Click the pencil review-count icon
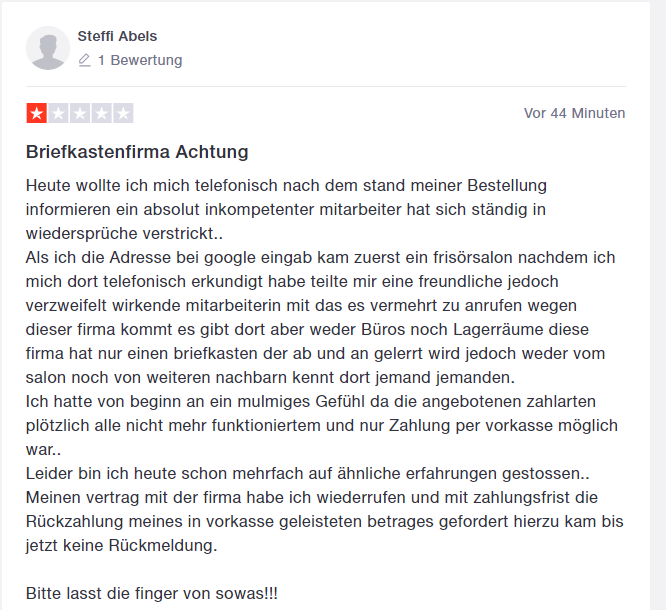666x610 pixels. (85, 60)
